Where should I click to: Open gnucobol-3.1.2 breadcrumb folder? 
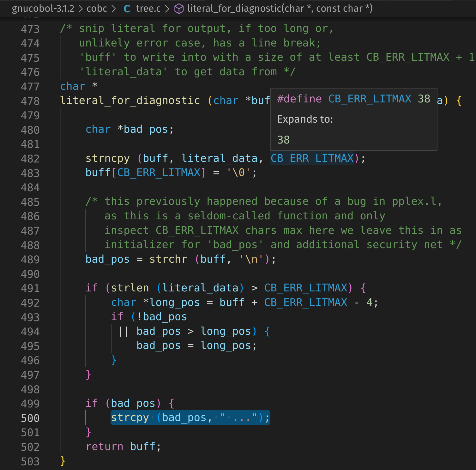[43, 9]
